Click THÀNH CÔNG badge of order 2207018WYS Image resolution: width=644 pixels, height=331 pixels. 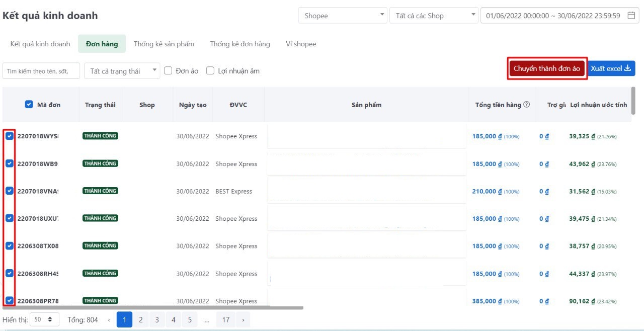click(x=100, y=136)
